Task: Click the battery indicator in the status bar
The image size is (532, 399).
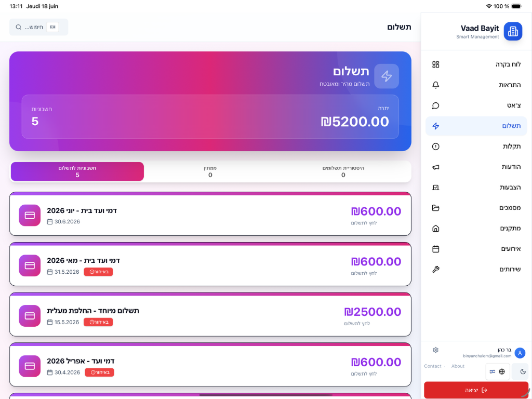Action: point(516,6)
